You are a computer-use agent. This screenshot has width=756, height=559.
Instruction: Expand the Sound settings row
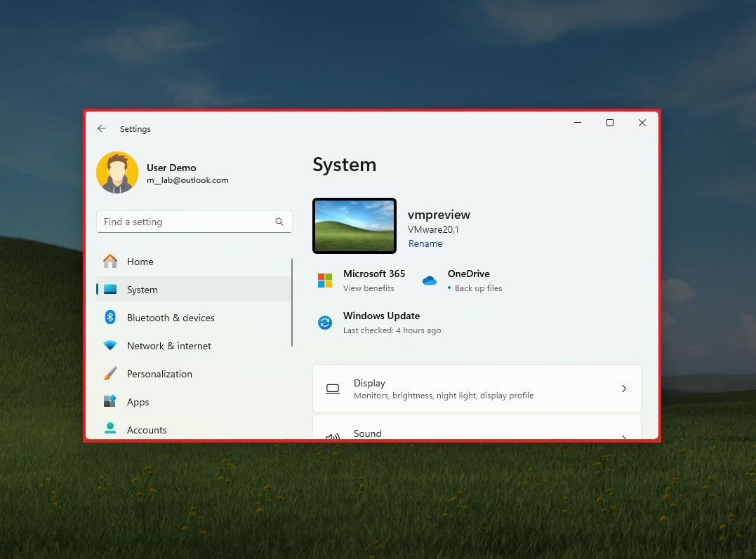(x=477, y=431)
